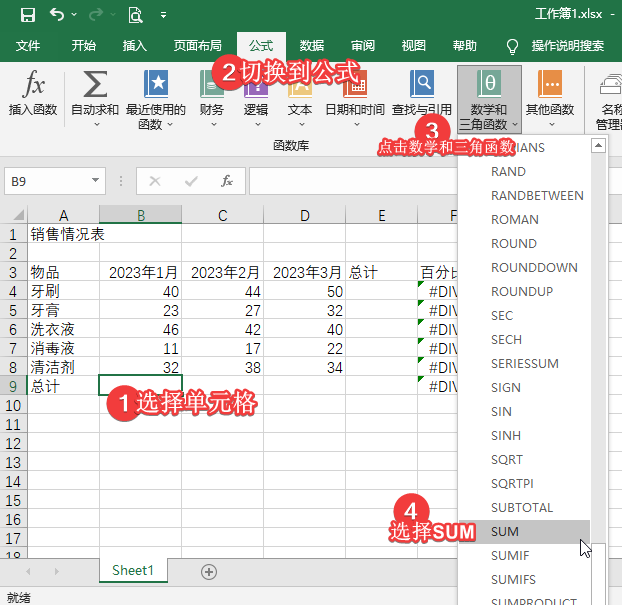This screenshot has height=605, width=622.
Task: Open the 名称管理器 icon
Action: tap(611, 84)
